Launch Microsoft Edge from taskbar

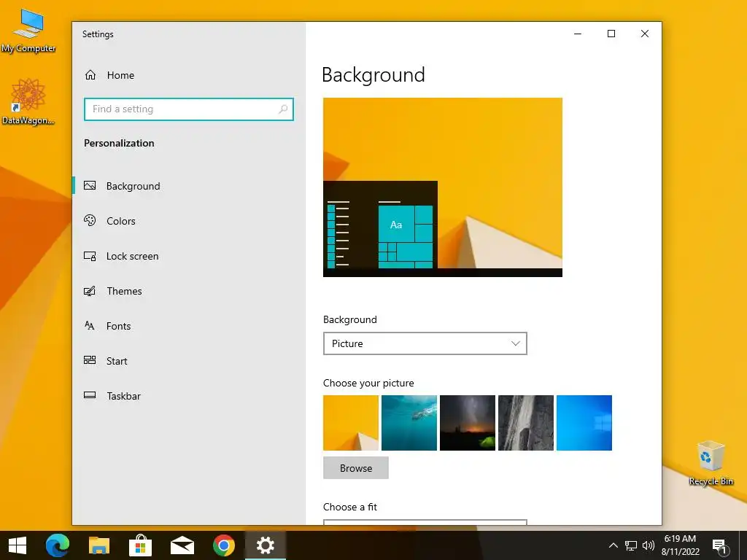point(58,545)
